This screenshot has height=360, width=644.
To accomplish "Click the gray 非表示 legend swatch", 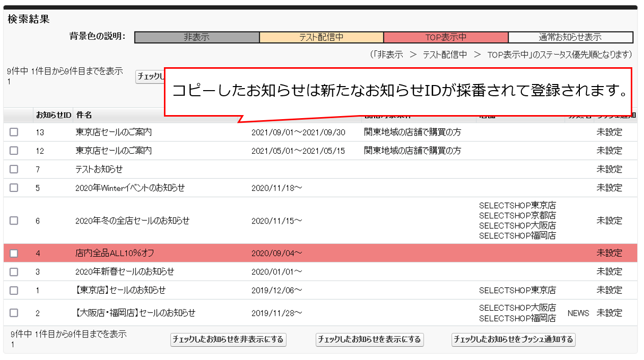I will point(197,37).
